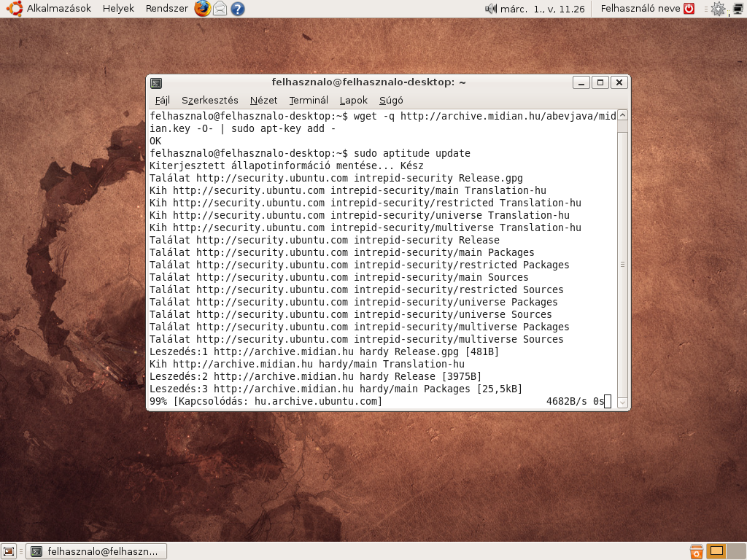Click the 'intrepid-security/restricted Translation-hu' line
Screen dimensions: 747x560
click(x=365, y=203)
